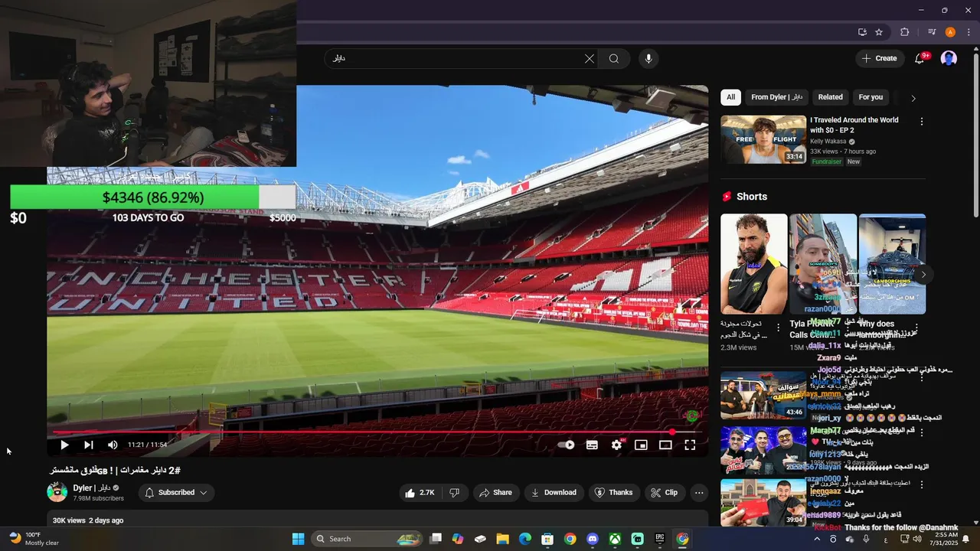
Task: Open options for 'I Traveled Around the World'
Action: click(922, 122)
